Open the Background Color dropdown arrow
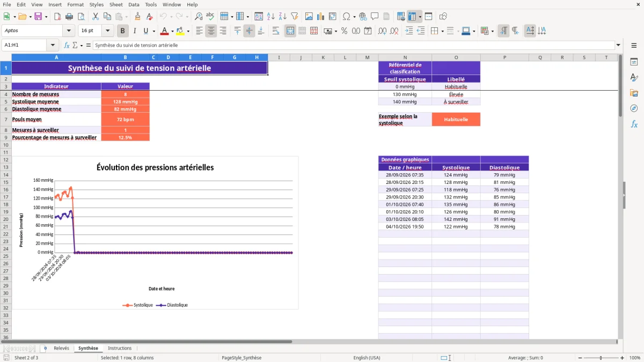This screenshot has height=362, width=644. pyautogui.click(x=188, y=31)
